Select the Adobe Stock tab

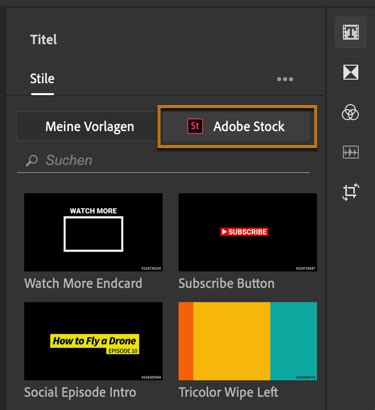pos(237,126)
